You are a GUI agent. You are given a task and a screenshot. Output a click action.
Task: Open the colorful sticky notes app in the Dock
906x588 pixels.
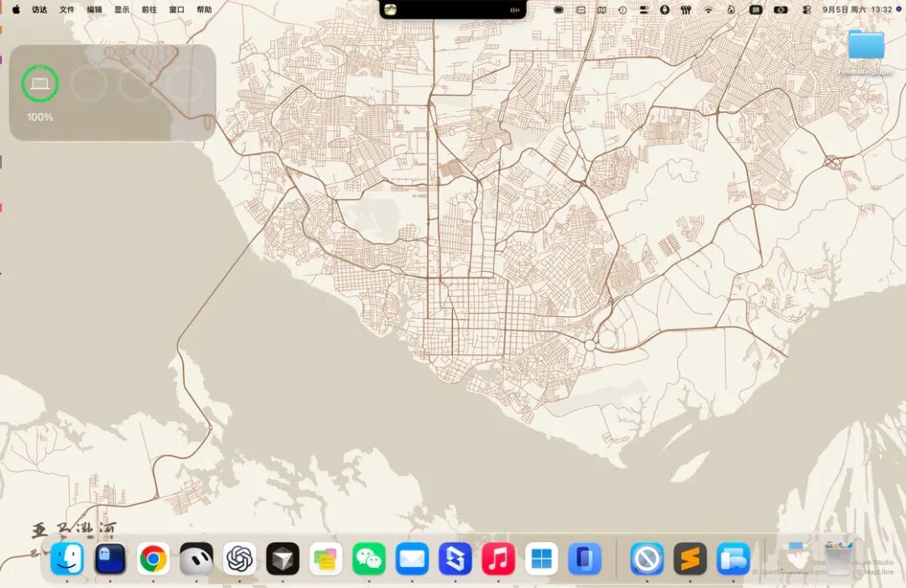coord(325,559)
